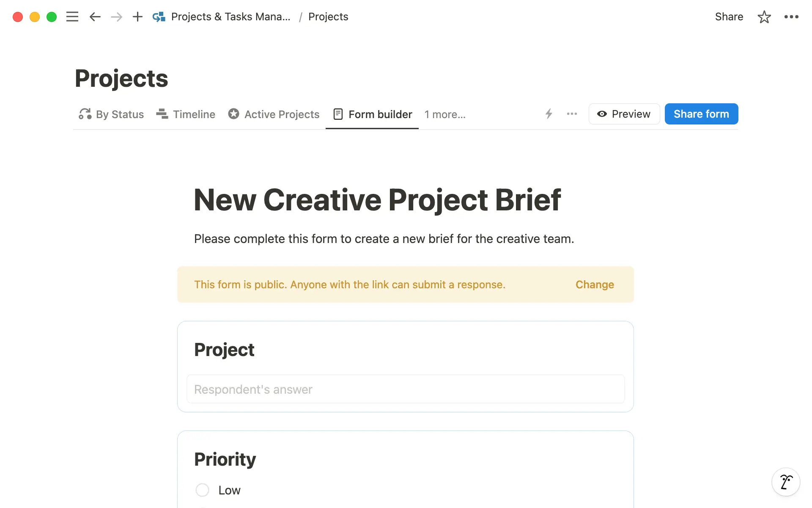This screenshot has width=812, height=508.
Task: Open automations with the lightning bolt icon
Action: pos(549,114)
